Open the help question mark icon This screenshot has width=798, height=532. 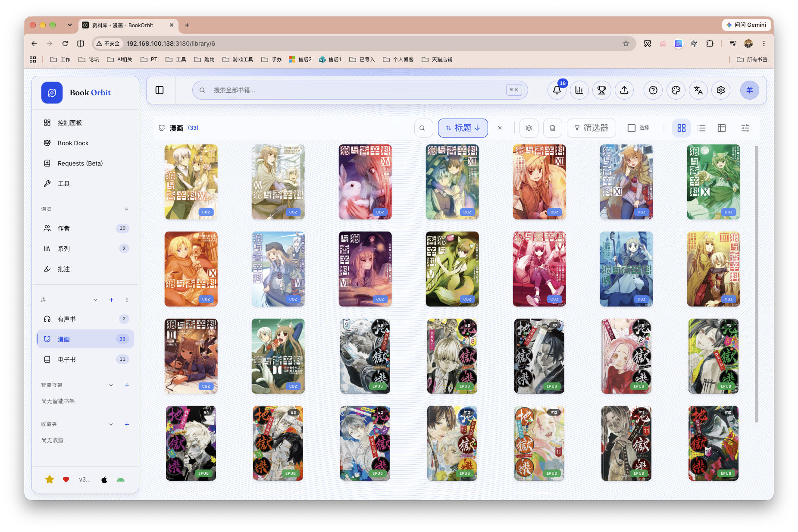point(653,90)
